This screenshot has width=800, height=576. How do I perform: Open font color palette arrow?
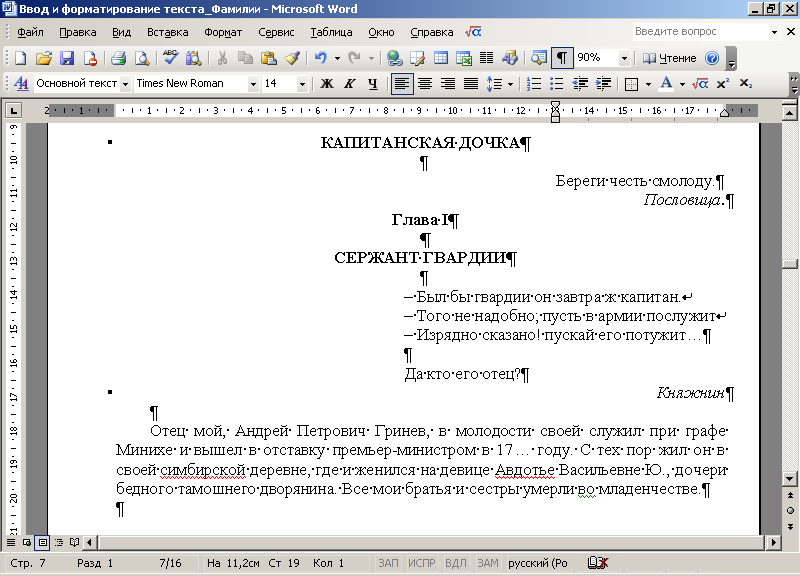[682, 84]
